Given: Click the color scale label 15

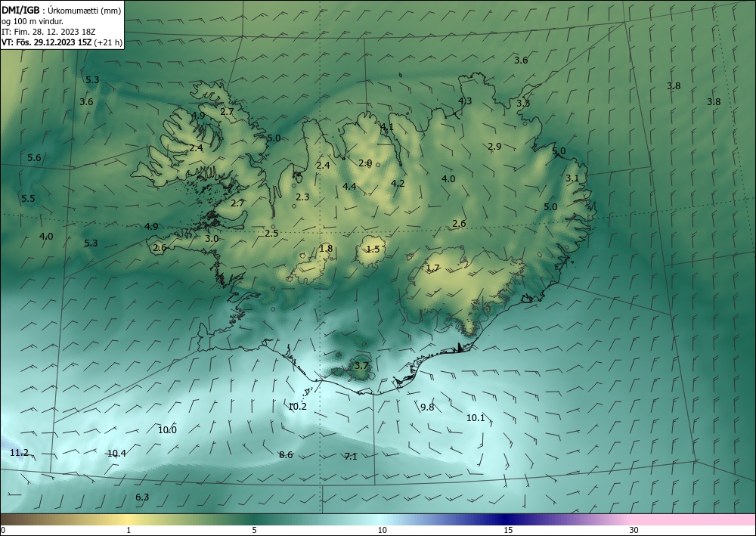Looking at the screenshot, I should tap(508, 530).
